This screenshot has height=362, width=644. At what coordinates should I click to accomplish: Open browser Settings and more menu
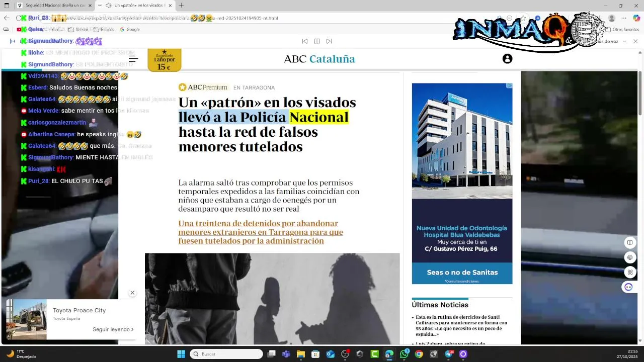624,18
